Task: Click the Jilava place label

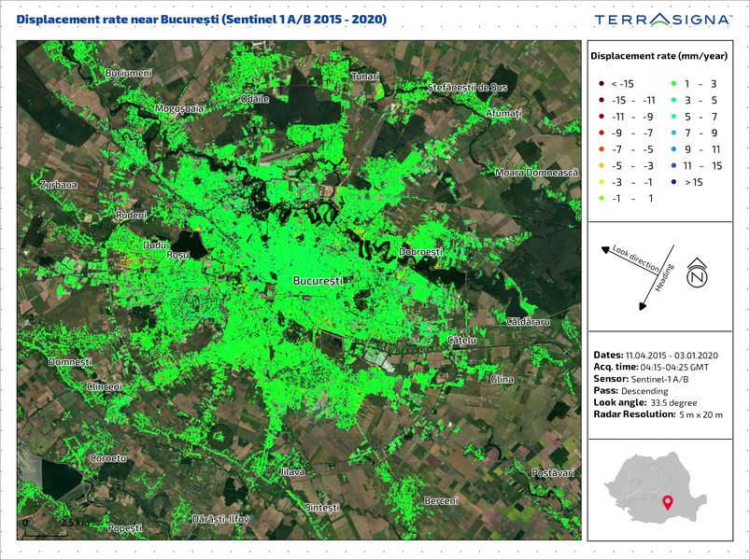Action: (x=292, y=472)
